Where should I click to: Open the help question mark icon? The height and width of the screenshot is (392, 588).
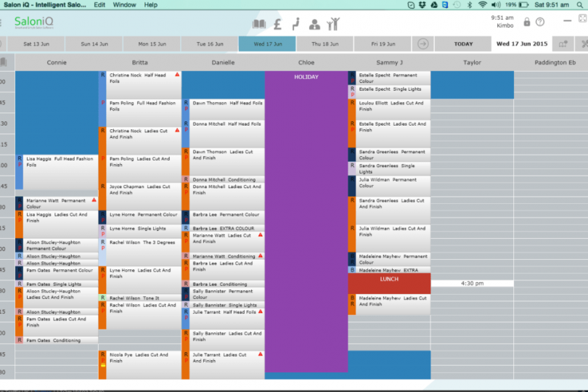[x=540, y=22]
